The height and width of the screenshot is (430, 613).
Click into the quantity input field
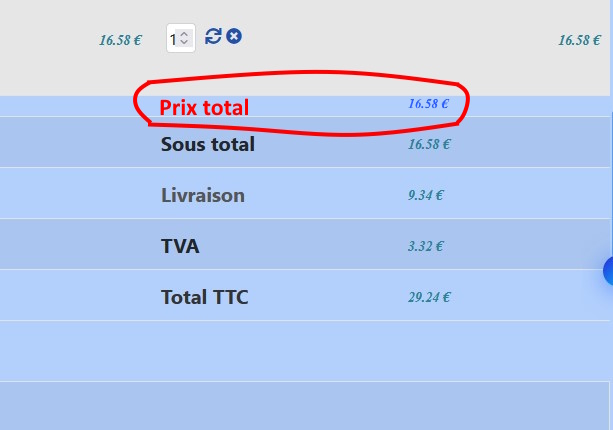coord(175,39)
